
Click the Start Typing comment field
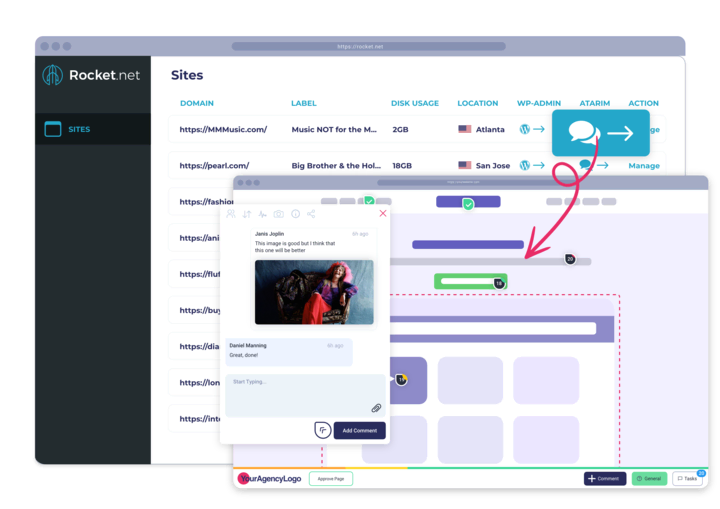(x=300, y=390)
